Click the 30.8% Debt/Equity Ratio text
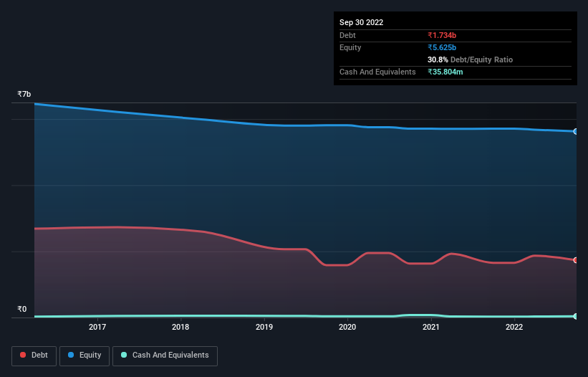Screen dimensions: 588x377 [x=471, y=59]
